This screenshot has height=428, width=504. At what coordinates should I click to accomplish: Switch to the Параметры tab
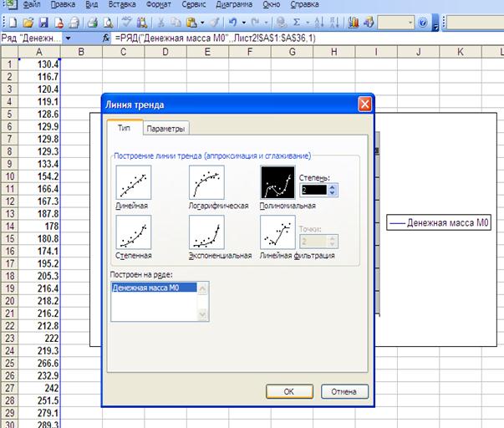pyautogui.click(x=165, y=129)
